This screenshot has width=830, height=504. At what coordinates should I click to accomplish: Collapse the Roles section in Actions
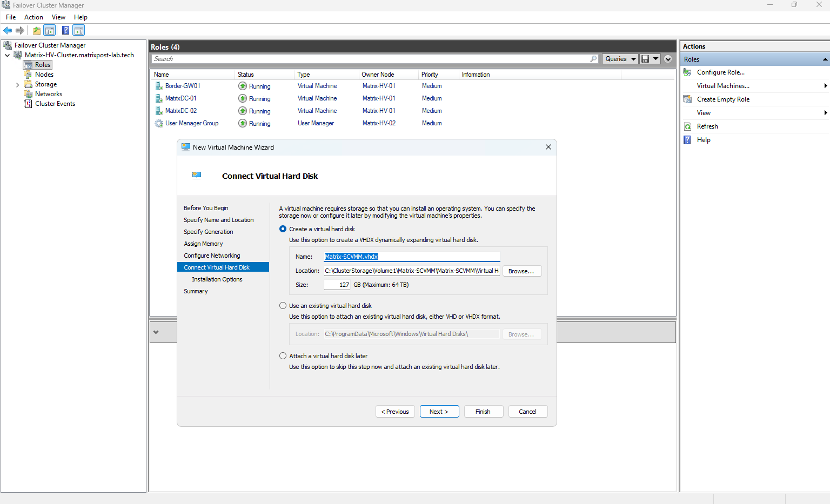(825, 59)
